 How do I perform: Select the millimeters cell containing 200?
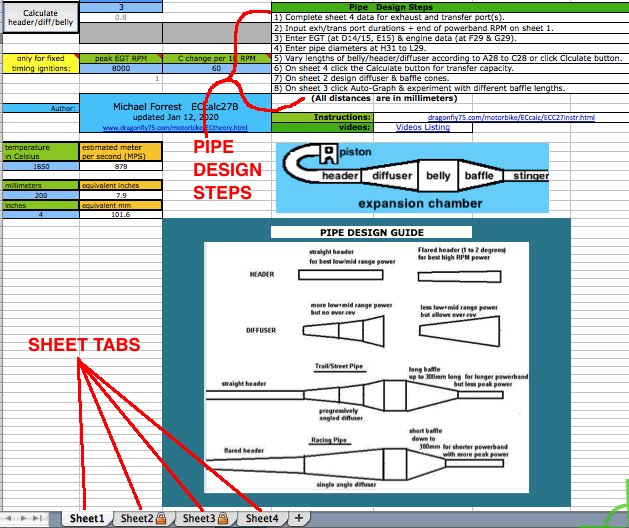(40, 195)
